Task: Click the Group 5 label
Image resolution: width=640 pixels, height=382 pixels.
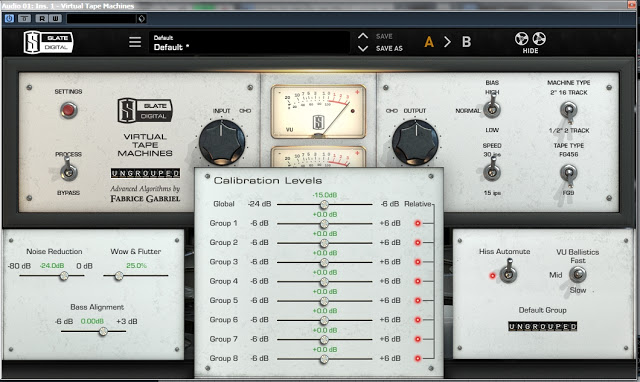Action: click(224, 300)
